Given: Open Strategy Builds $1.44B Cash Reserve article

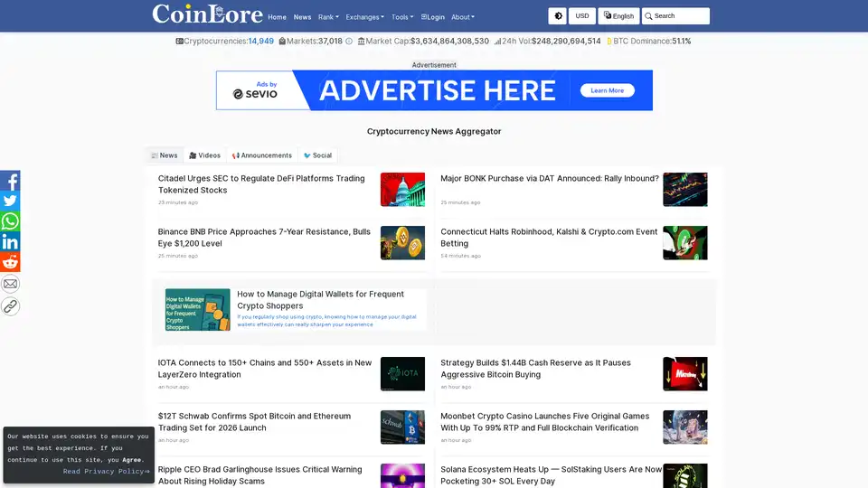Looking at the screenshot, I should click(x=535, y=369).
